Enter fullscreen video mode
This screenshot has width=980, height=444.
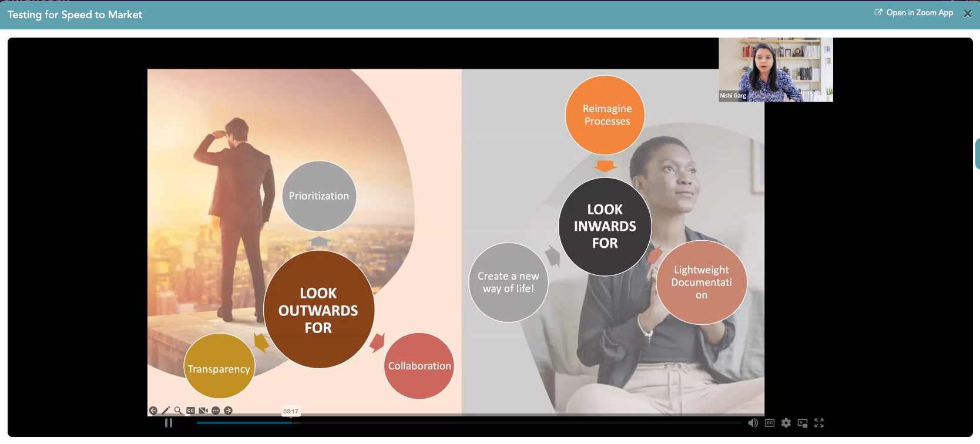819,423
